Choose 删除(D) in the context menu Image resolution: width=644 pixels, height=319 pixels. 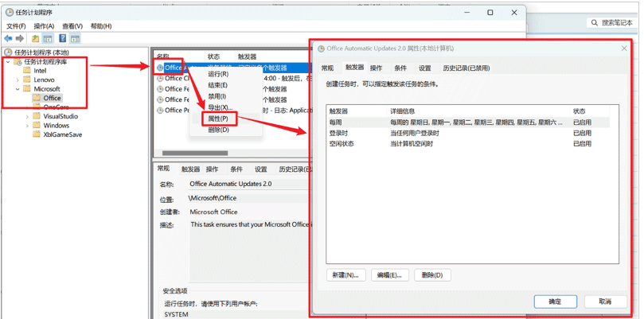(218, 130)
